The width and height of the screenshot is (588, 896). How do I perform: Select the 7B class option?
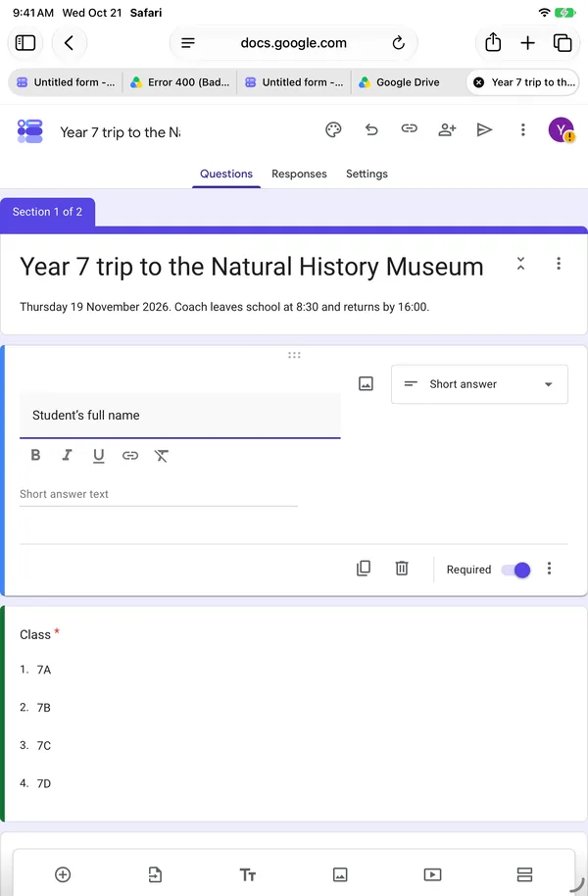[44, 708]
